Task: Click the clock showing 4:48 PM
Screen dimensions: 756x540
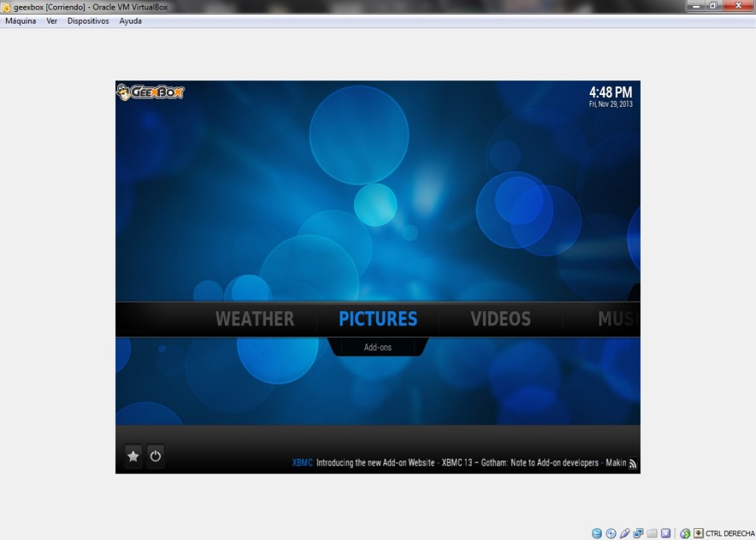Action: point(610,93)
